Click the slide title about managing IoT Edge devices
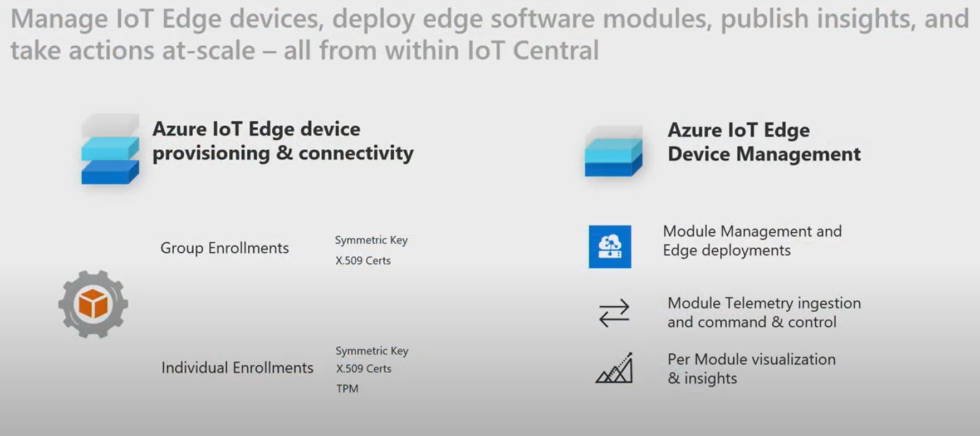The width and height of the screenshot is (980, 436). [x=490, y=35]
